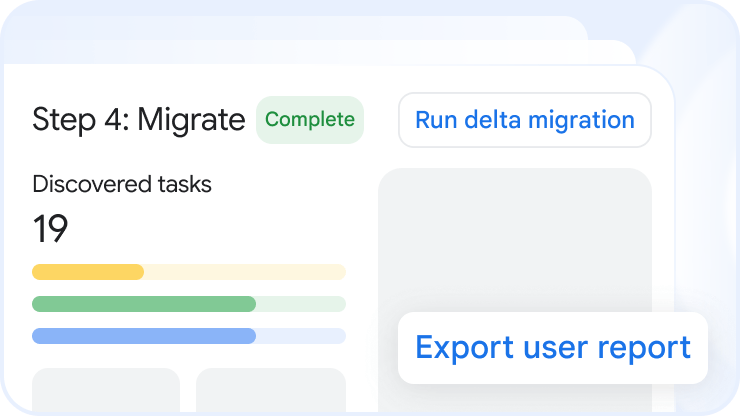Image resolution: width=740 pixels, height=416 pixels.
Task: Click the green Complete status badge
Action: pyautogui.click(x=310, y=120)
